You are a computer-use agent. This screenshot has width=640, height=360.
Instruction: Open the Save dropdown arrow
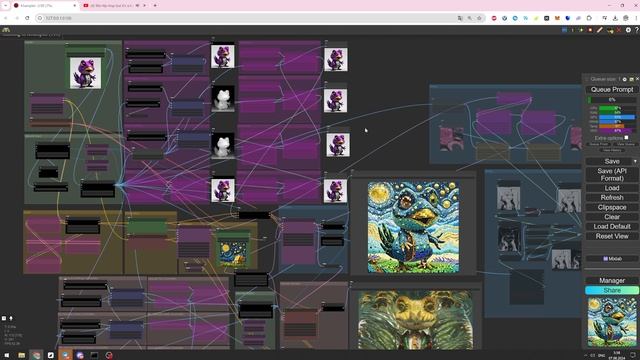coord(635,162)
